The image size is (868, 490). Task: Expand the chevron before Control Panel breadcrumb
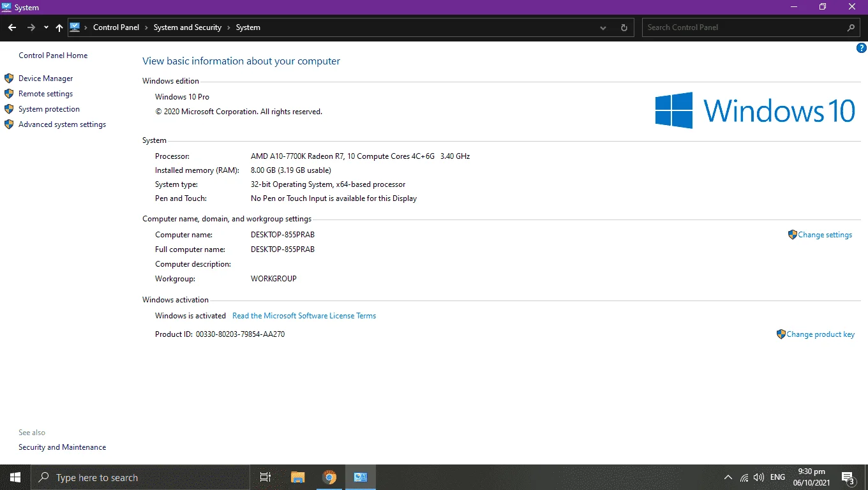(87, 27)
